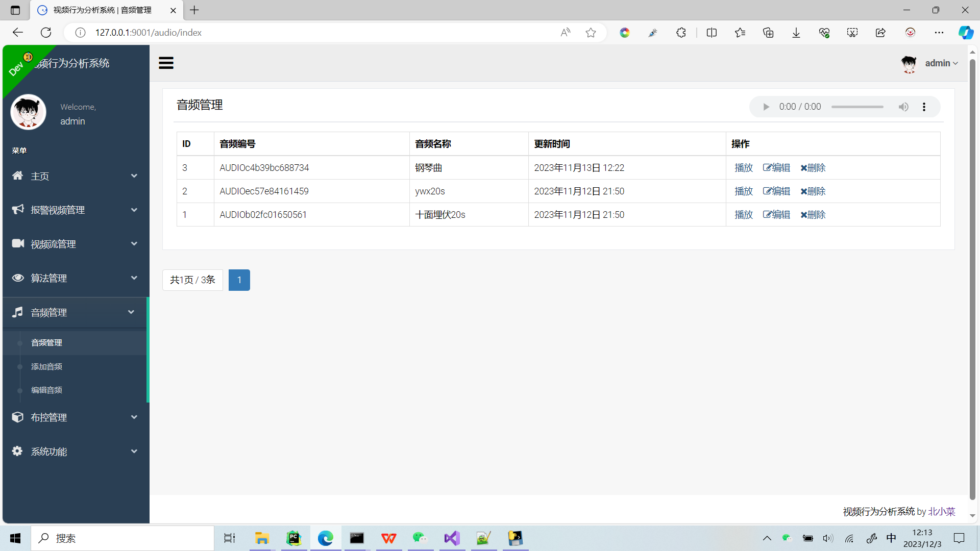The height and width of the screenshot is (551, 980).
Task: Click the 北小菜 footer link
Action: tap(941, 511)
